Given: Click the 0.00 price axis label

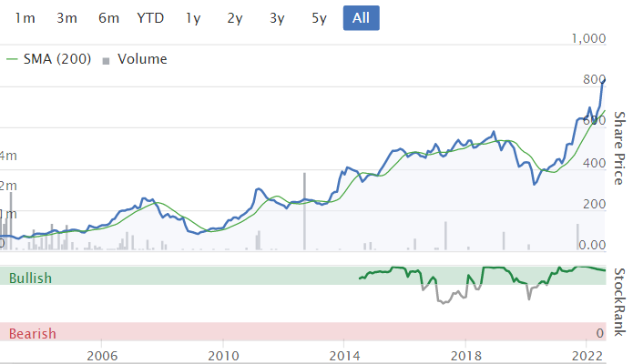Looking at the screenshot, I should coord(592,245).
